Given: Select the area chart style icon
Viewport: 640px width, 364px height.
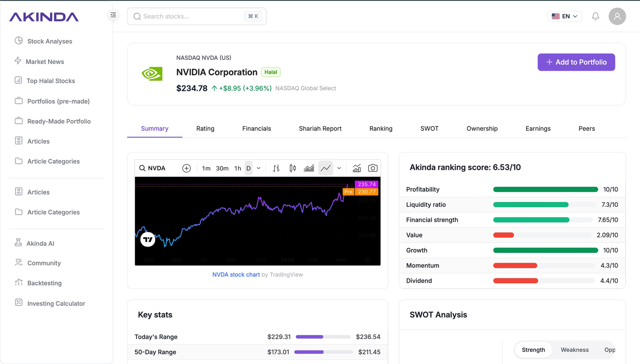Looking at the screenshot, I should [309, 168].
